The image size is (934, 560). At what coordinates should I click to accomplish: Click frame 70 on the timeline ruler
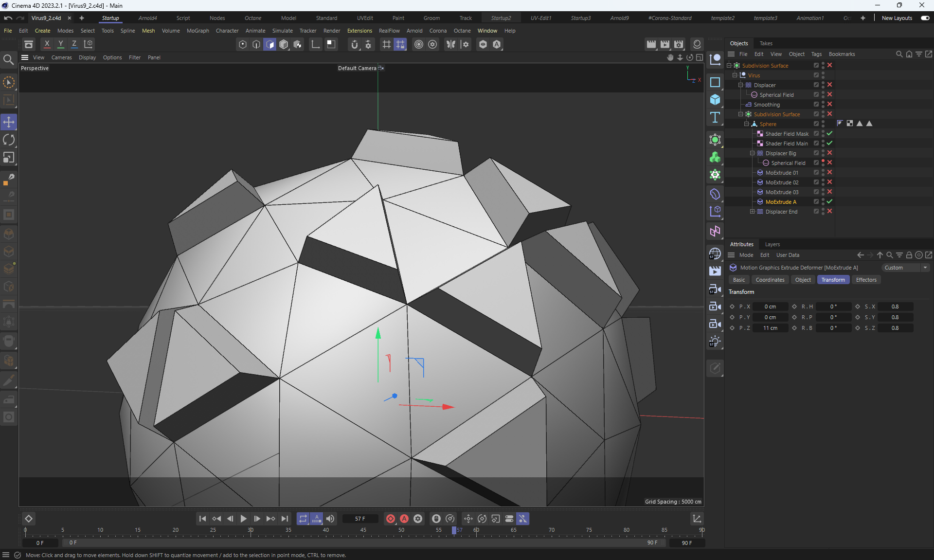point(551,531)
